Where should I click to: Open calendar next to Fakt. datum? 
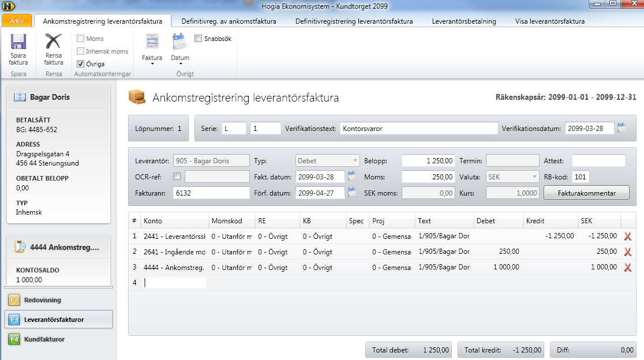click(353, 177)
